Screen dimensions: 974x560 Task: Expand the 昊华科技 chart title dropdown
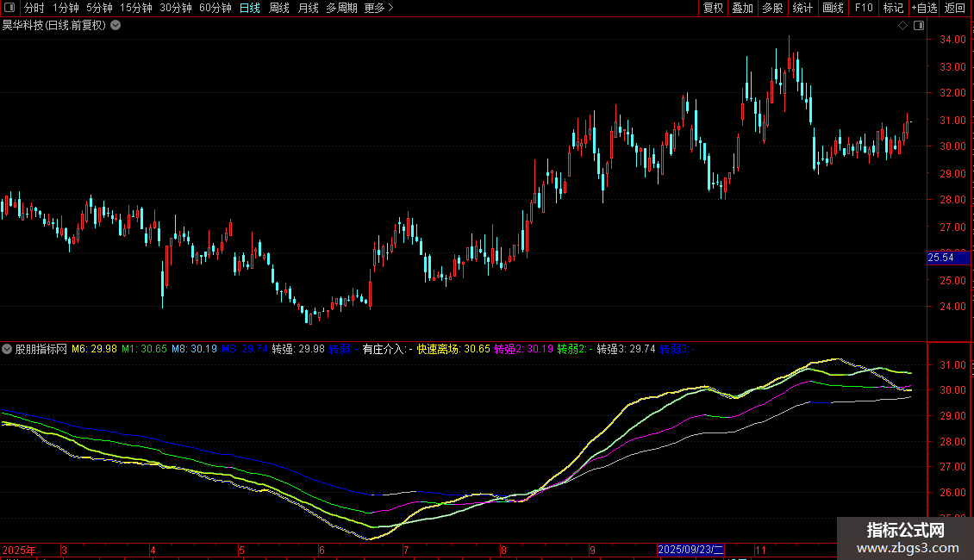(116, 25)
